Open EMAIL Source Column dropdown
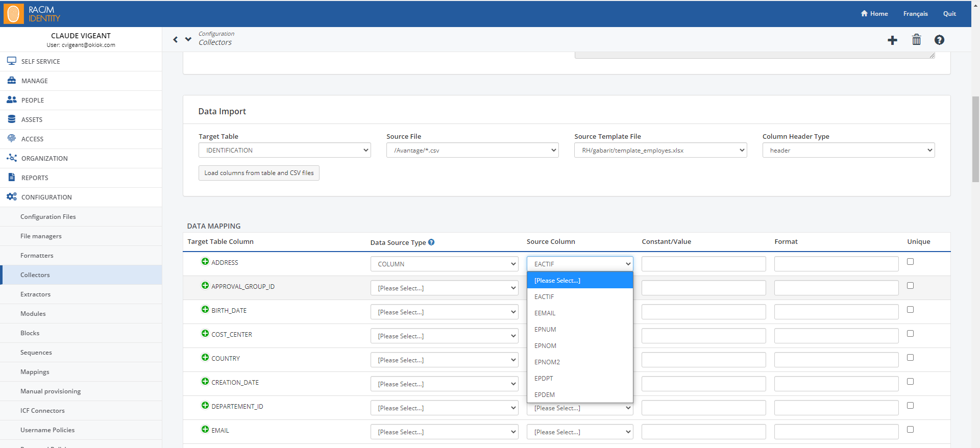 point(580,432)
